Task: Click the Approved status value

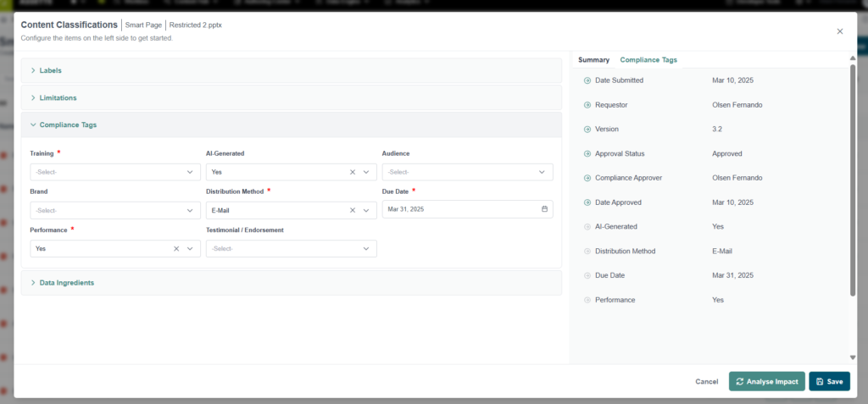Action: point(726,153)
